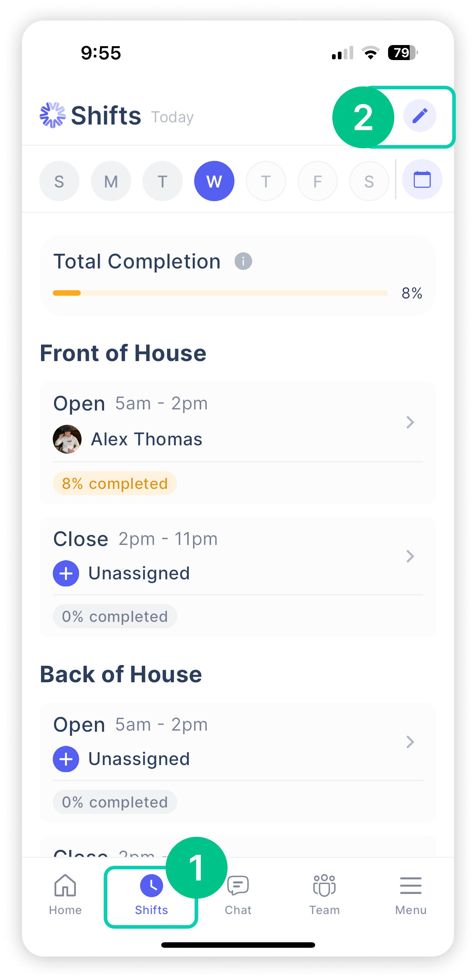Image resolution: width=476 pixels, height=980 pixels.
Task: Select Sunday in the week day selector
Action: 59,181
